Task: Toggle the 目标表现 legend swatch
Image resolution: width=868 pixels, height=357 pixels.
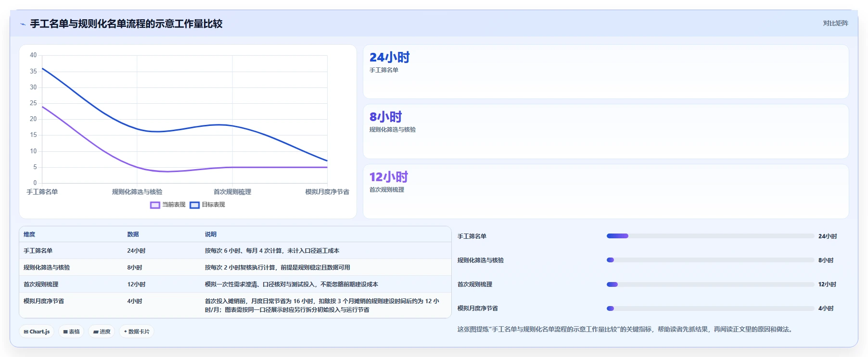Action: pyautogui.click(x=194, y=205)
